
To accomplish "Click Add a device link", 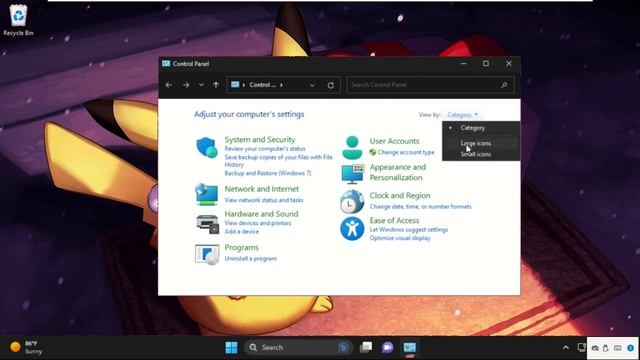I will pyautogui.click(x=242, y=231).
